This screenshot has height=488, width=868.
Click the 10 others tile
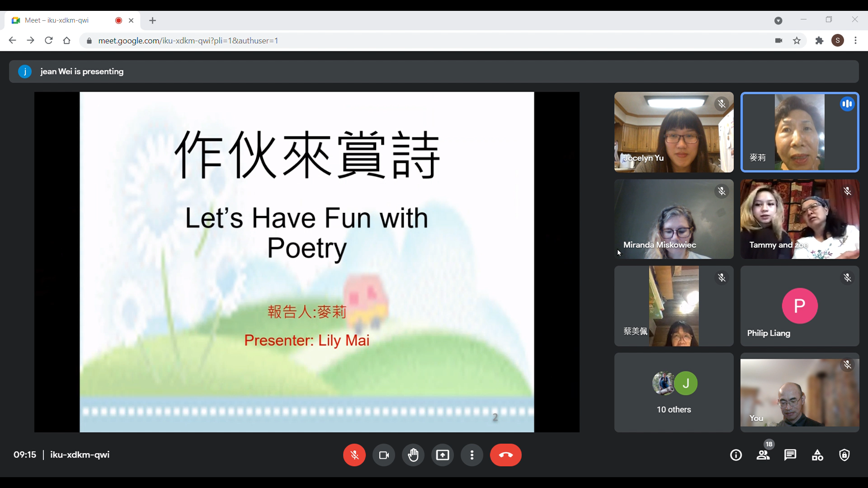(x=674, y=393)
